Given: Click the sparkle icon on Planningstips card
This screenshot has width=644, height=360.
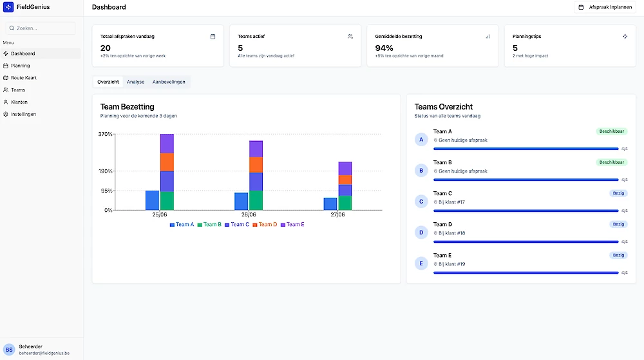Looking at the screenshot, I should pos(625,37).
